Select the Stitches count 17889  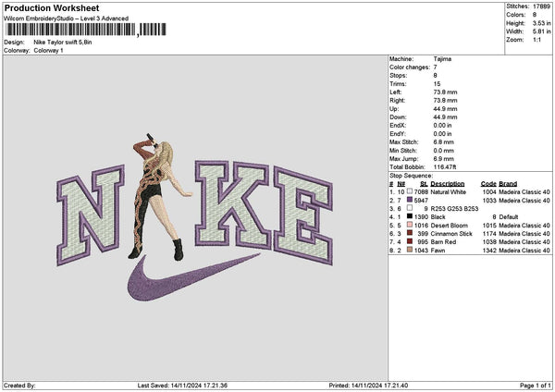541,6
